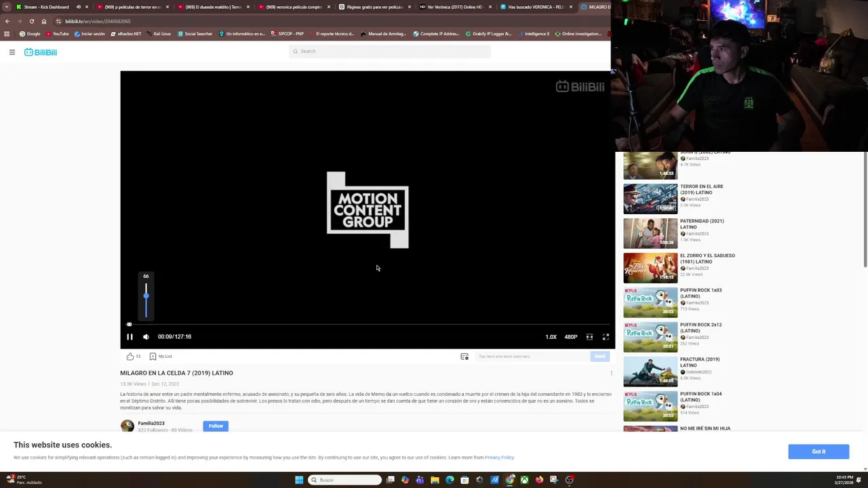Open the 1.0X playback speed menu
Screen dimensions: 868x488
(551, 337)
